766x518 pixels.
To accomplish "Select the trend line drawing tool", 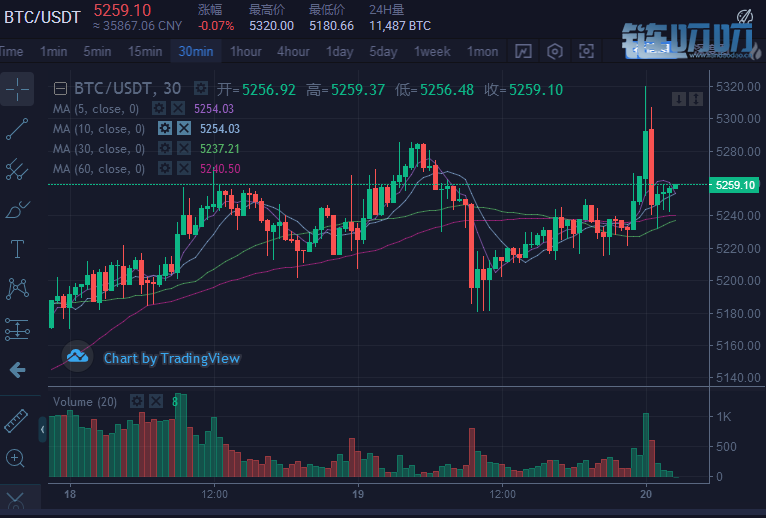I will (17, 129).
